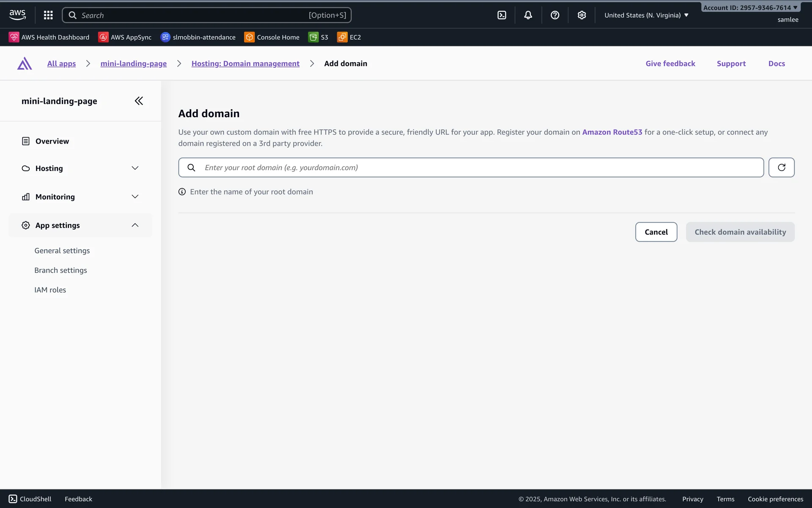The image size is (812, 508).
Task: Select Overview in the sidebar
Action: coord(52,141)
